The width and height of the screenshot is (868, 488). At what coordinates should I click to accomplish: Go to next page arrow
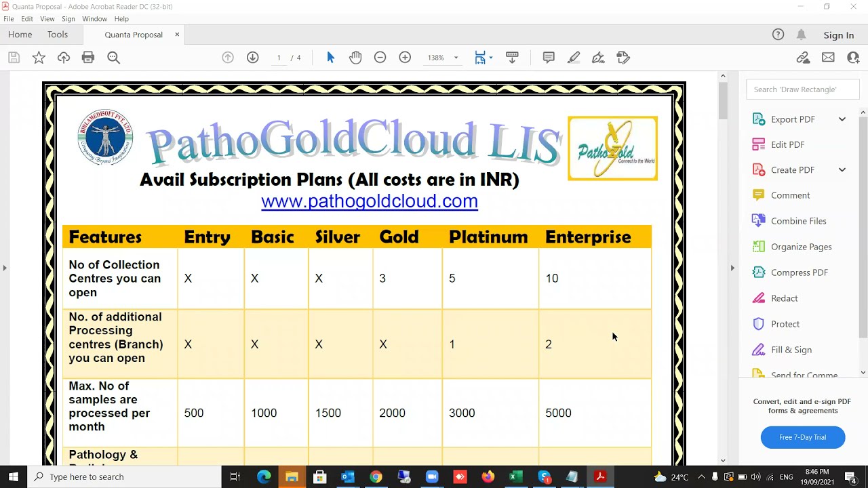253,58
